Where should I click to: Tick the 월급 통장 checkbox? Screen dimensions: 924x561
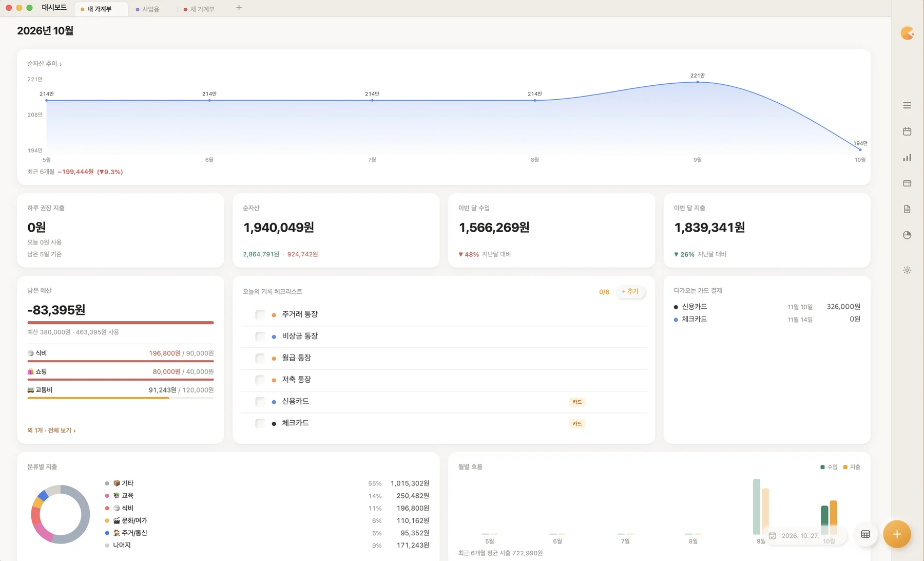[x=260, y=358]
